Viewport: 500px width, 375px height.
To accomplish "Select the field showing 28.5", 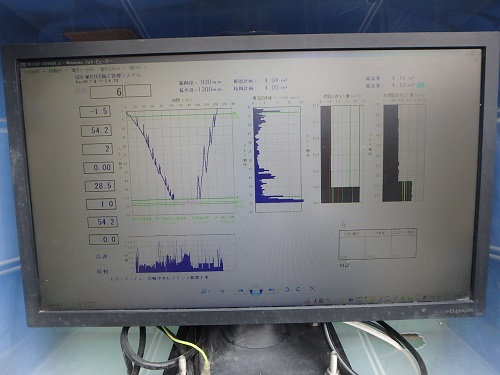I will [x=100, y=186].
